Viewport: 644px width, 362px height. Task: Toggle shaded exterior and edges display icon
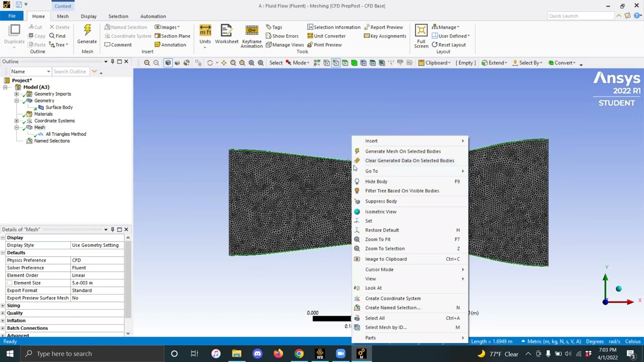[168, 63]
